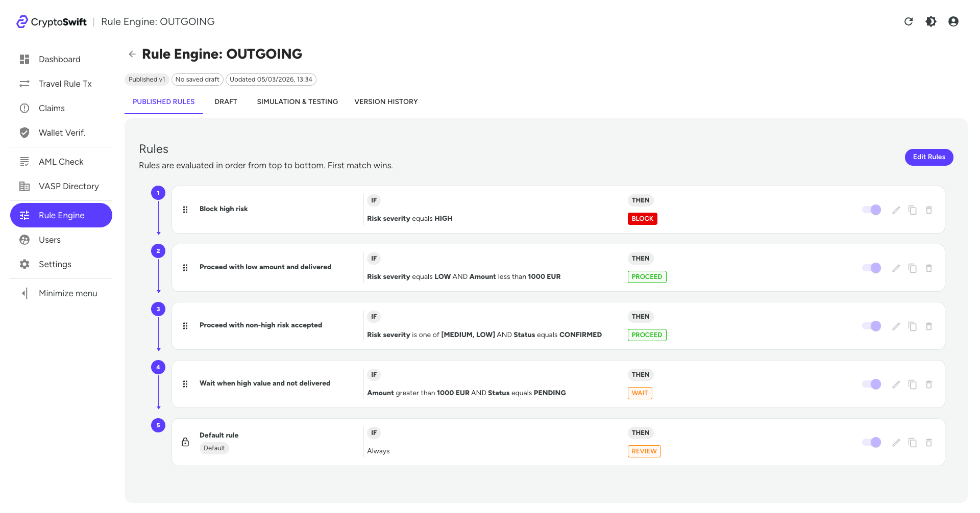Delete the Proceed with low amount rule

tap(929, 268)
